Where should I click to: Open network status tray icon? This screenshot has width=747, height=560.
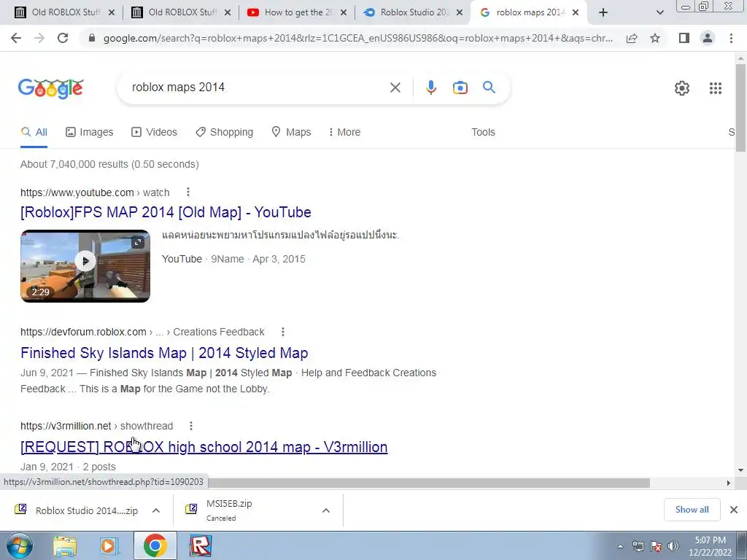(x=638, y=546)
